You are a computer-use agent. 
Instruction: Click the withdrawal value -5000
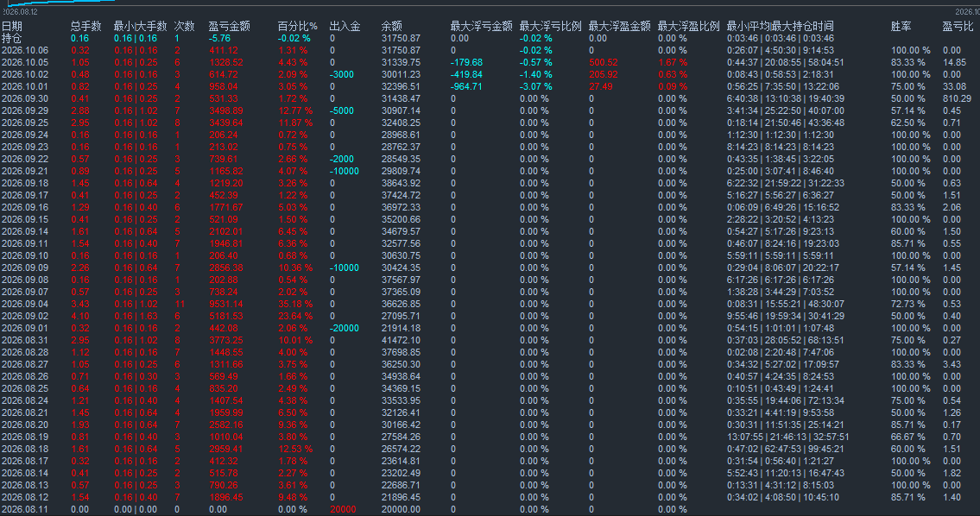[x=342, y=110]
